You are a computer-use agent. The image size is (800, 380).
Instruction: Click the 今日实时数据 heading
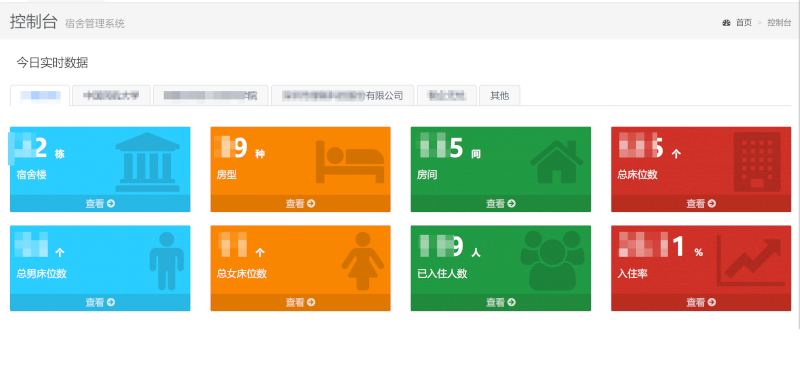(x=52, y=63)
